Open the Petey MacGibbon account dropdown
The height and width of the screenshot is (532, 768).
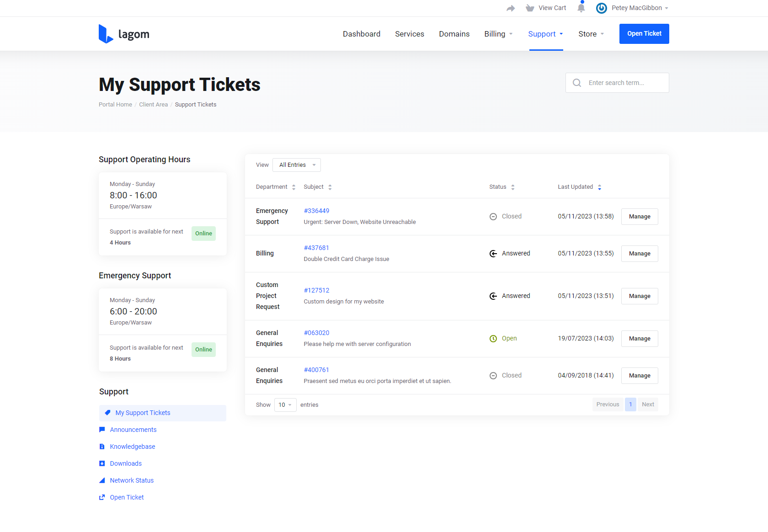[x=640, y=8]
